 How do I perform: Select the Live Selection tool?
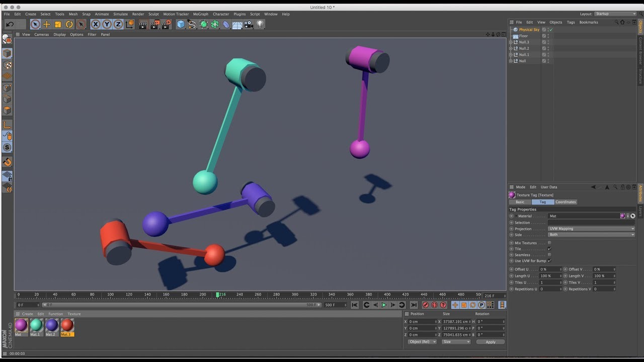[35, 24]
